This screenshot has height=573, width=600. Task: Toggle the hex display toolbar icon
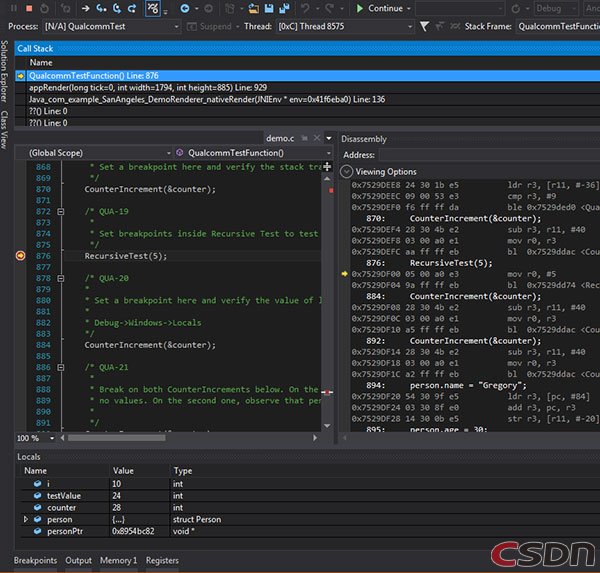[x=152, y=8]
